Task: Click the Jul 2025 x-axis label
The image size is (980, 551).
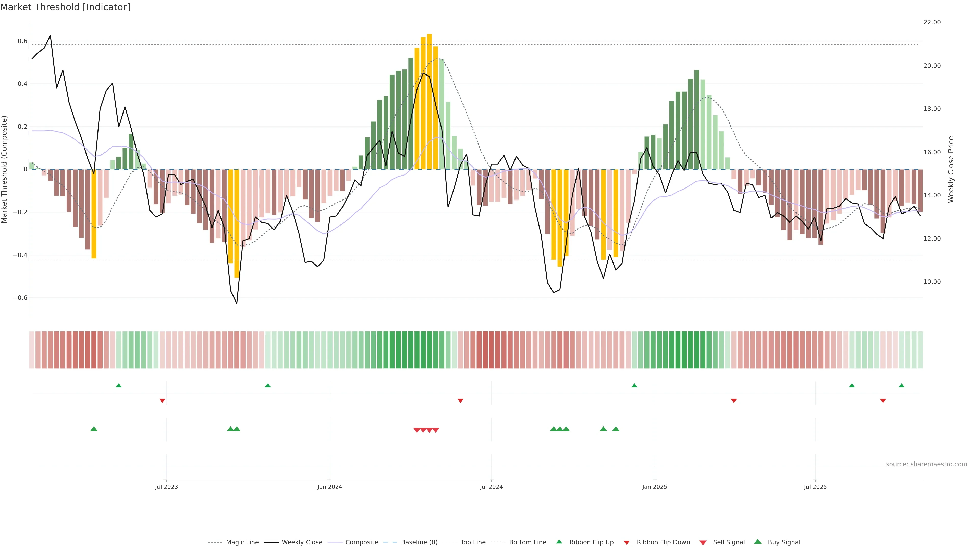Action: [815, 487]
